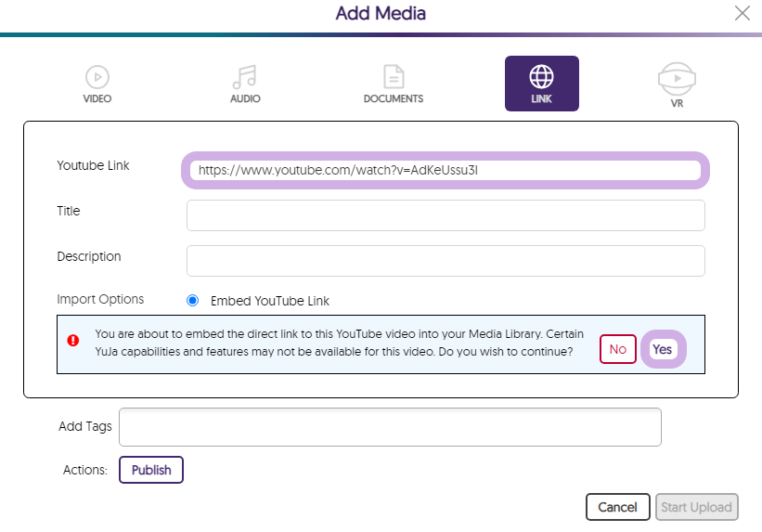Click the Add Tags input box
762x532 pixels.
tap(390, 427)
